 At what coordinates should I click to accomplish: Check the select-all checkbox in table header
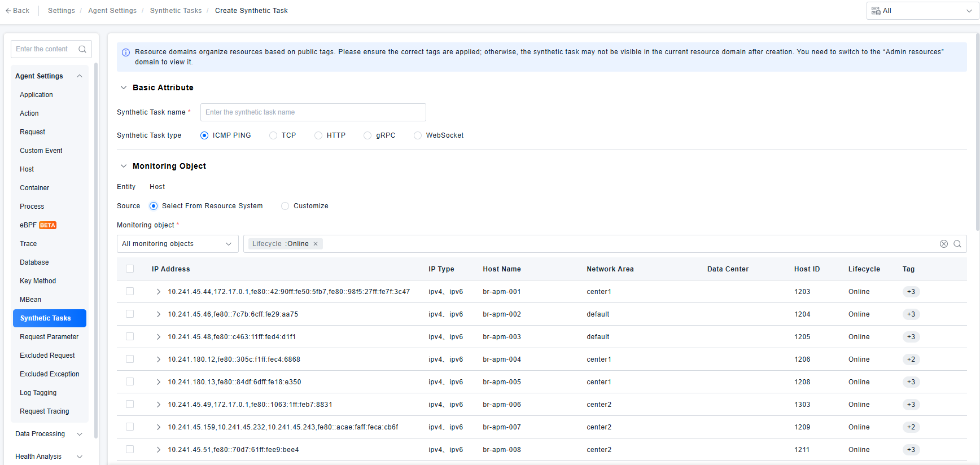[x=130, y=269]
